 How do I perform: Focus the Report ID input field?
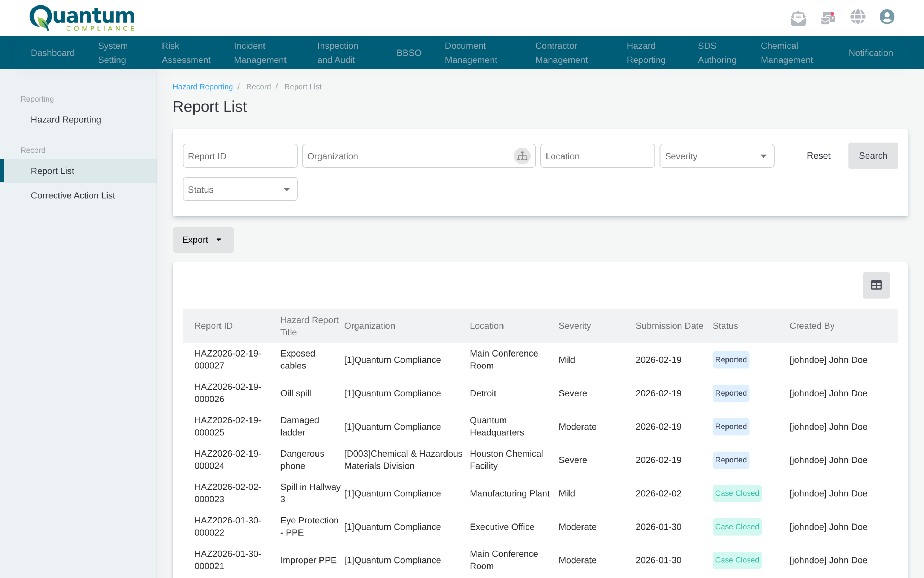click(240, 156)
